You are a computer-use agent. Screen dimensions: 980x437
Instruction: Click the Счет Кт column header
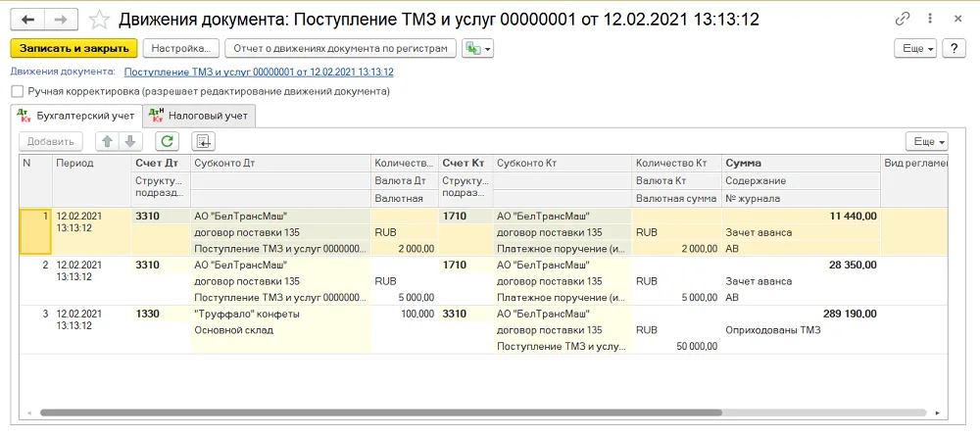(465, 164)
